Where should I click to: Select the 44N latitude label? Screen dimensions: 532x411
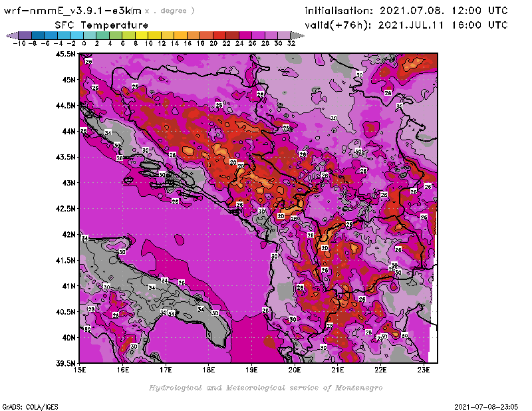pyautogui.click(x=68, y=131)
